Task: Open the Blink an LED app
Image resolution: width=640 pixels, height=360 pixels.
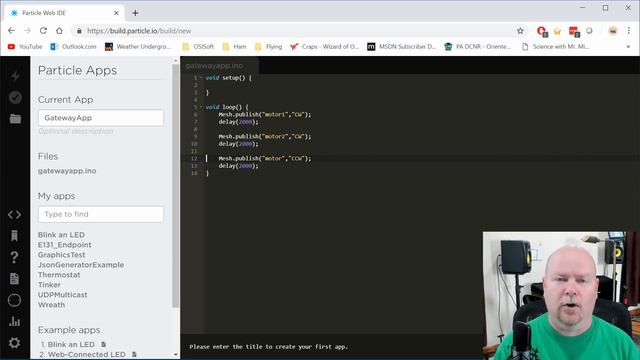Action: pyautogui.click(x=61, y=235)
